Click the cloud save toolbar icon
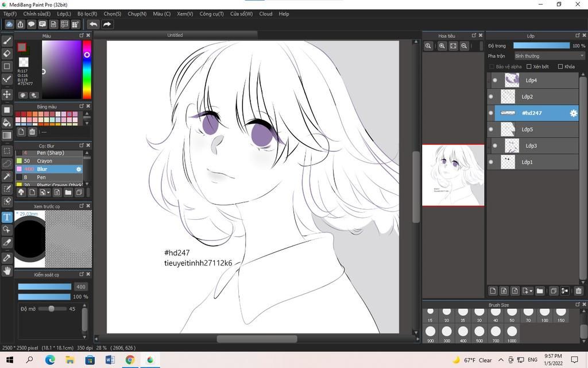This screenshot has height=368, width=588. click(x=9, y=24)
